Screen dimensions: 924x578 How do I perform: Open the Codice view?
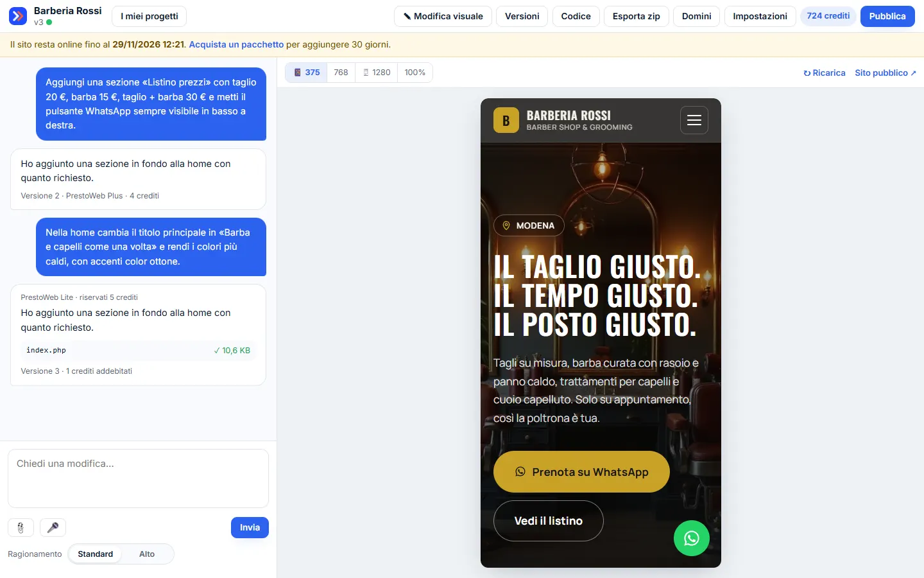(576, 16)
